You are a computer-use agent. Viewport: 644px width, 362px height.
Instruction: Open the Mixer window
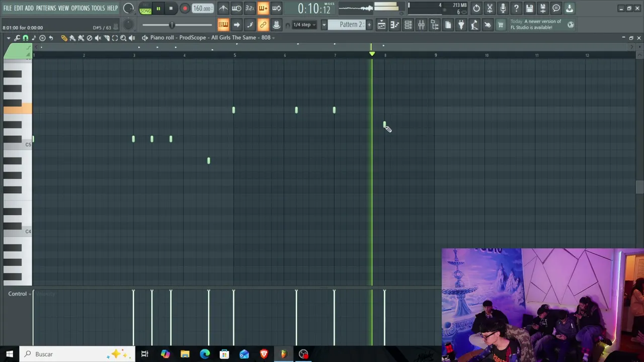(421, 25)
